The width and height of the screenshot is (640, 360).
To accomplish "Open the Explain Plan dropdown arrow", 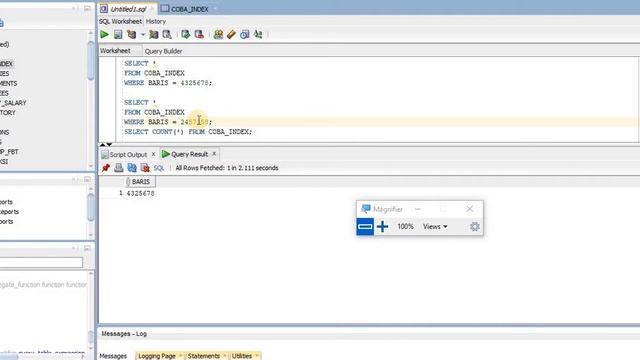I will pos(142,35).
